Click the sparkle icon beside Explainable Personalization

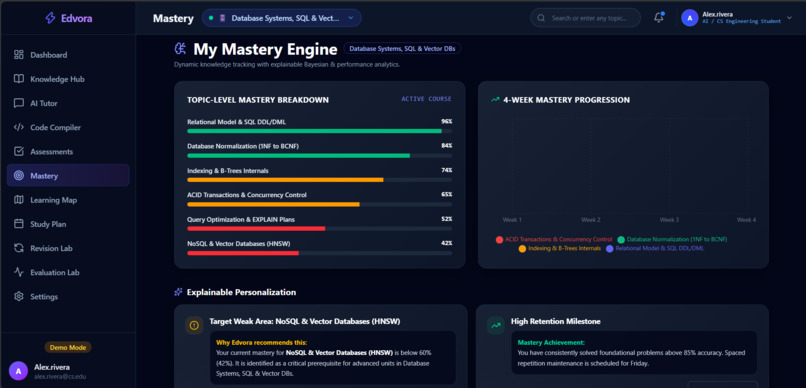178,292
